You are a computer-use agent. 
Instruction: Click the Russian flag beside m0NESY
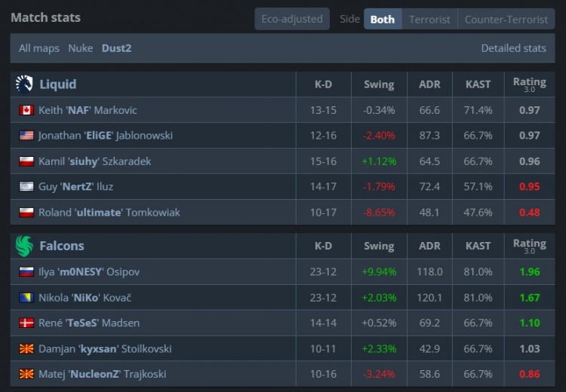pos(26,271)
